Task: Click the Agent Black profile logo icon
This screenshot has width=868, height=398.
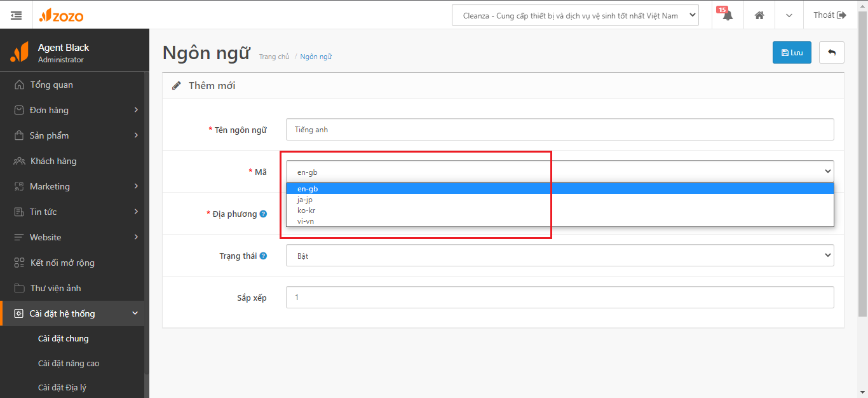Action: point(19,51)
